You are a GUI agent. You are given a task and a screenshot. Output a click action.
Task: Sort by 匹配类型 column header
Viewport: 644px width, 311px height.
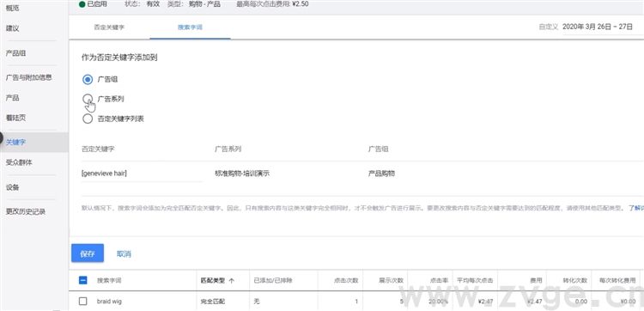click(x=213, y=281)
